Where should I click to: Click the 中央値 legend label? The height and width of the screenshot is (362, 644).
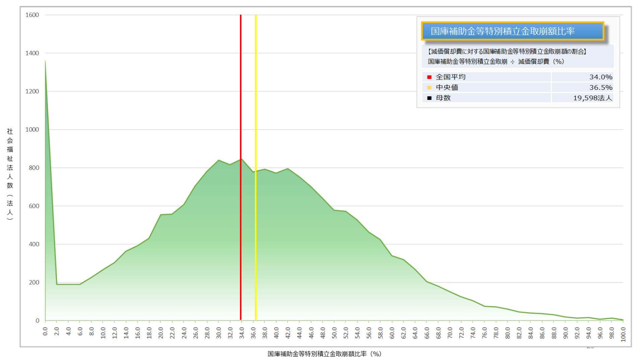447,87
